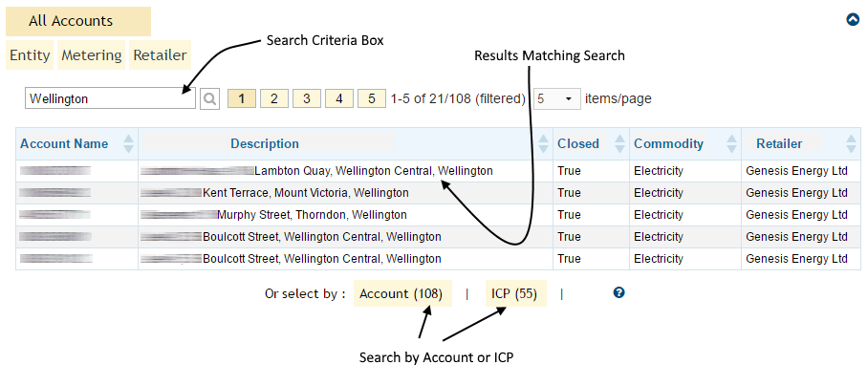Open the items per page dropdown
The width and height of the screenshot is (868, 386).
point(556,98)
